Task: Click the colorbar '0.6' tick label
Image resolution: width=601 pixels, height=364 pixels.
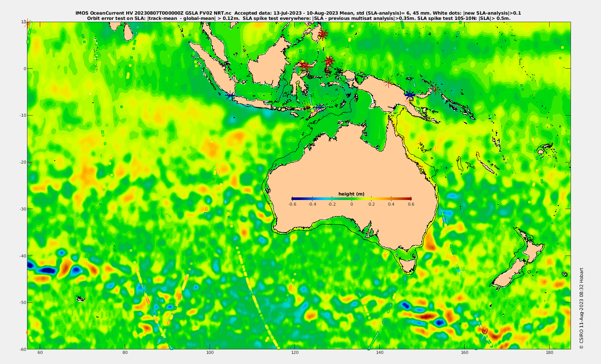Action: (411, 205)
